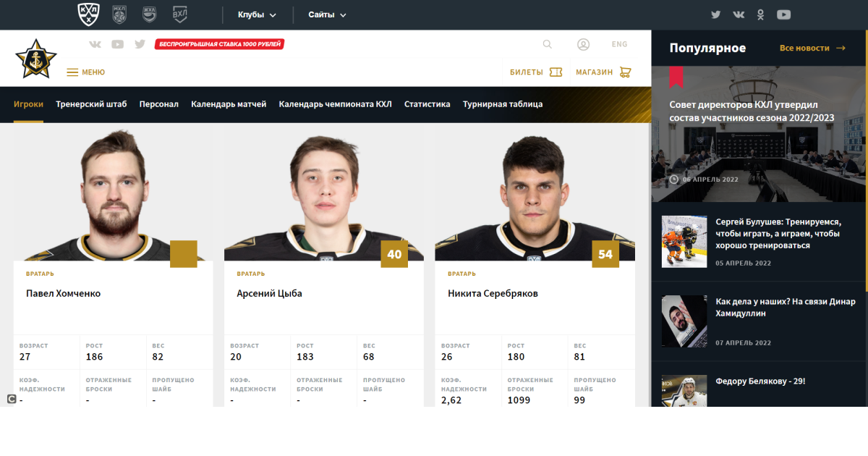Click the Популярное heading

click(707, 48)
